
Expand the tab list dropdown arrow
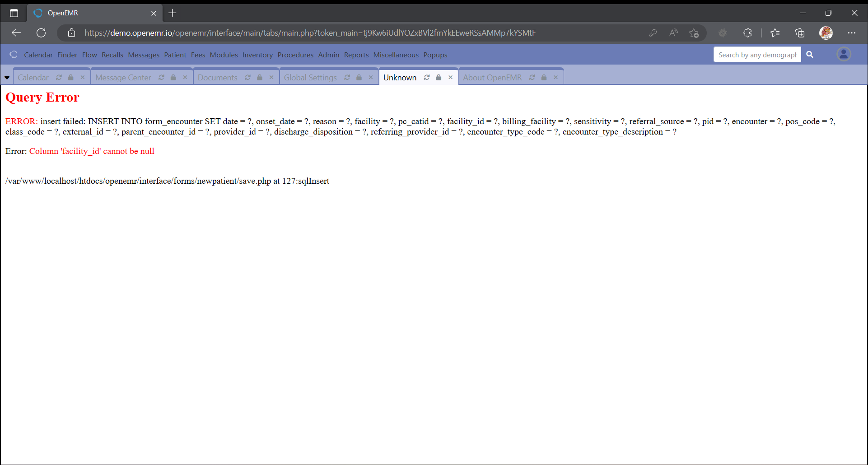point(7,77)
